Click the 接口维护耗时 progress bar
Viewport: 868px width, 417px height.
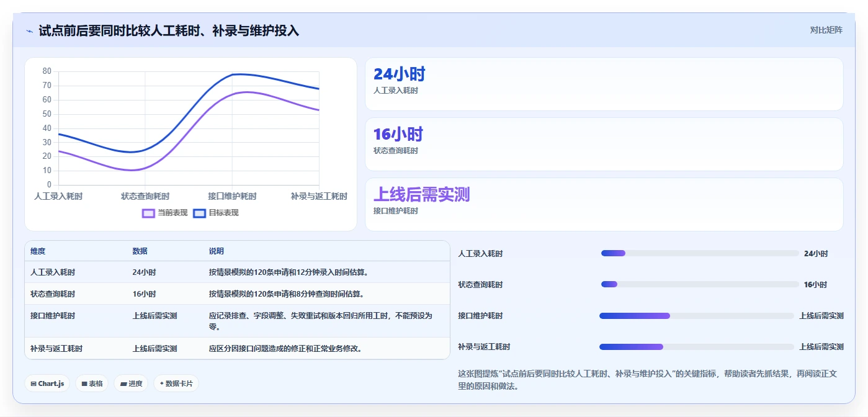(697, 316)
